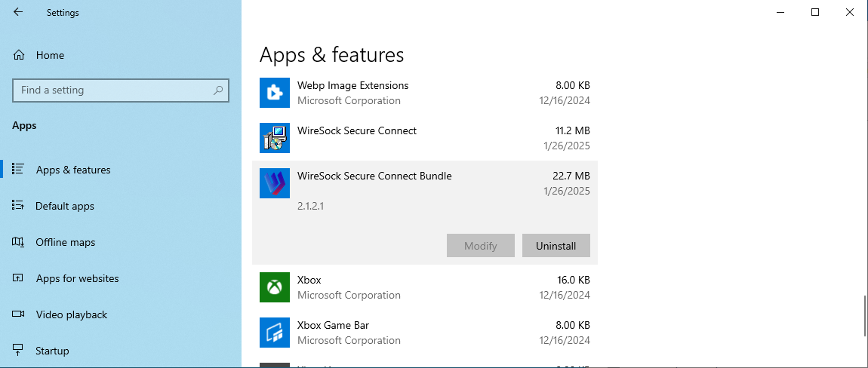This screenshot has height=368, width=868.
Task: Click the Startup sidebar icon
Action: click(x=17, y=351)
